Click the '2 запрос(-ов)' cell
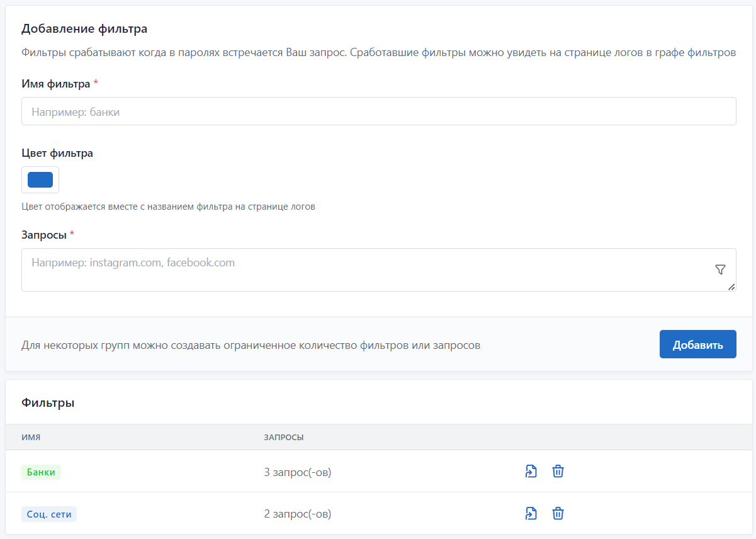Image resolution: width=756 pixels, height=539 pixels. (x=298, y=514)
